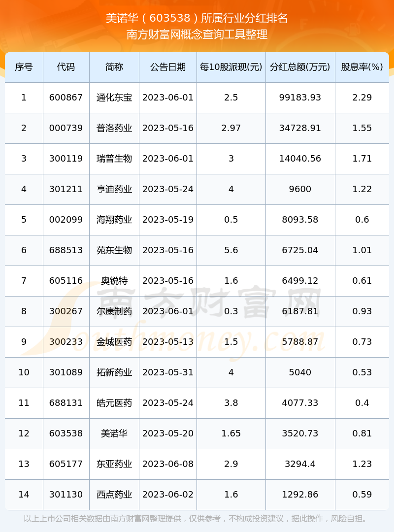Click the 简称 column header
Viewport: 394px width, 532px height.
coord(114,67)
